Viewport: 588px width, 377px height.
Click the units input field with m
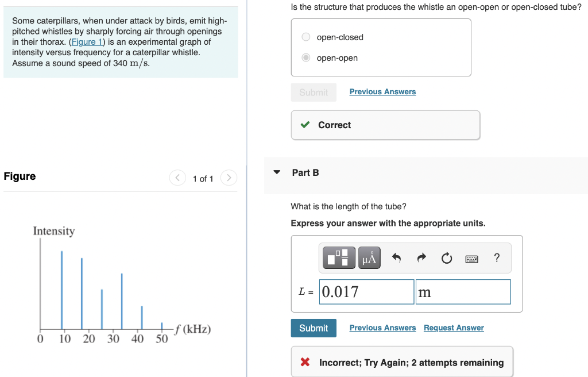click(x=463, y=292)
